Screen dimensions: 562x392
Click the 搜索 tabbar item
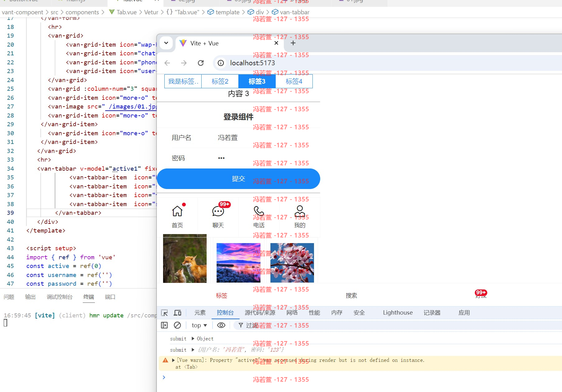(x=351, y=295)
